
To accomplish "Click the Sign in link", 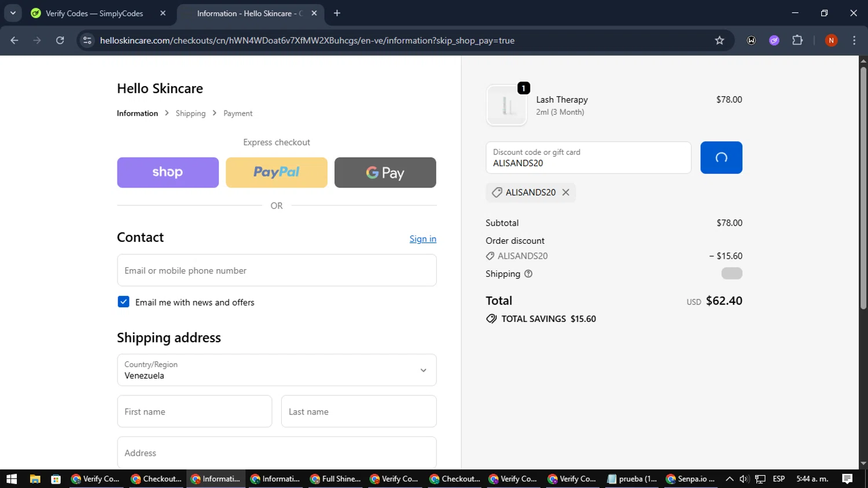I will pos(423,239).
